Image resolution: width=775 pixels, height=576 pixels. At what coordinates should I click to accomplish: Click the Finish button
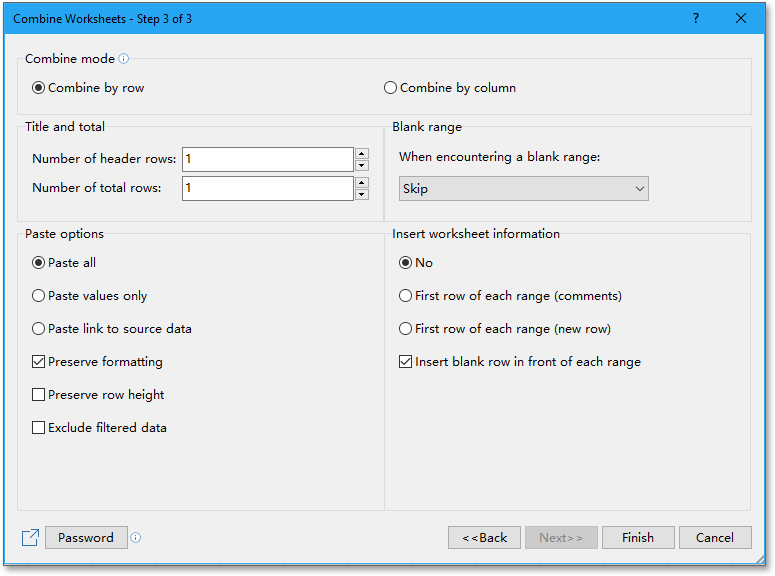point(638,537)
